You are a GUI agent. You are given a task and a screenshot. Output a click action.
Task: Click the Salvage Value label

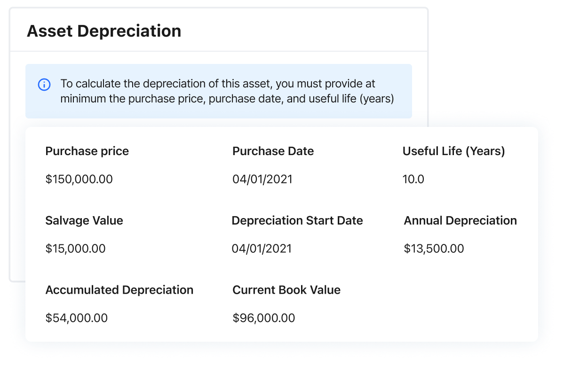[84, 221]
